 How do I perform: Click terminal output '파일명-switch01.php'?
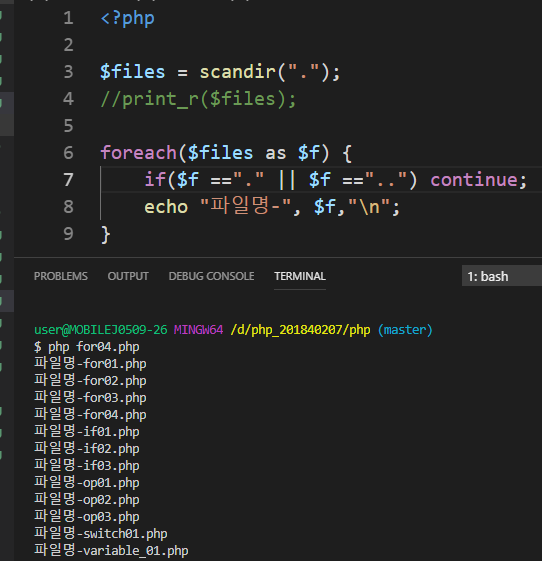(101, 533)
